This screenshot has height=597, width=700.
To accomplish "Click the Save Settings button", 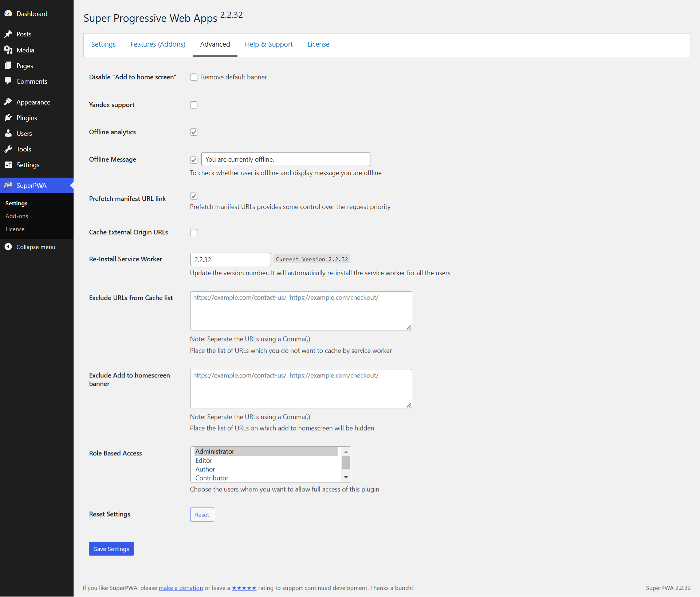I will click(x=111, y=549).
